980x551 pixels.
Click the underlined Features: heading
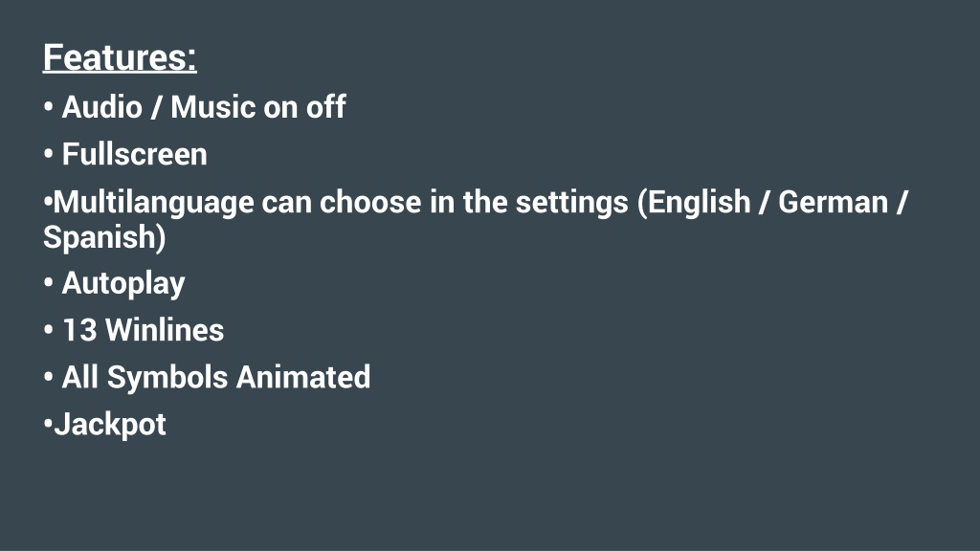tap(120, 57)
